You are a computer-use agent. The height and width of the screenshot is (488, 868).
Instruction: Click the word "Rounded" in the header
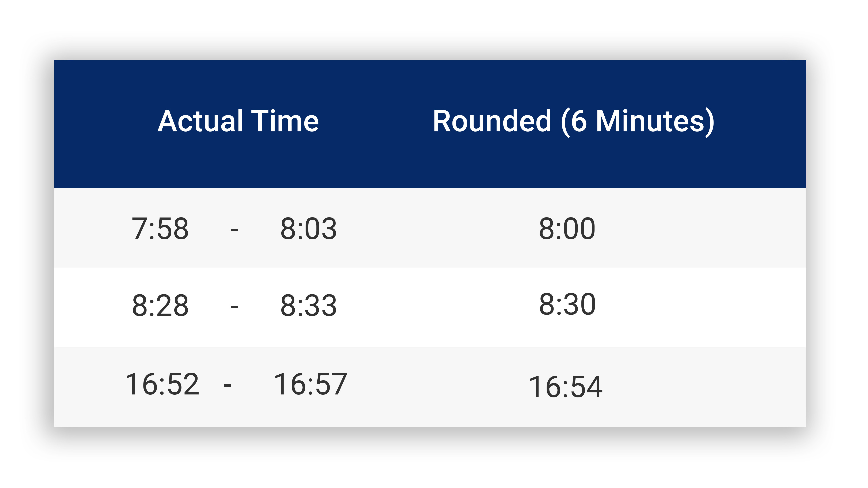(492, 121)
